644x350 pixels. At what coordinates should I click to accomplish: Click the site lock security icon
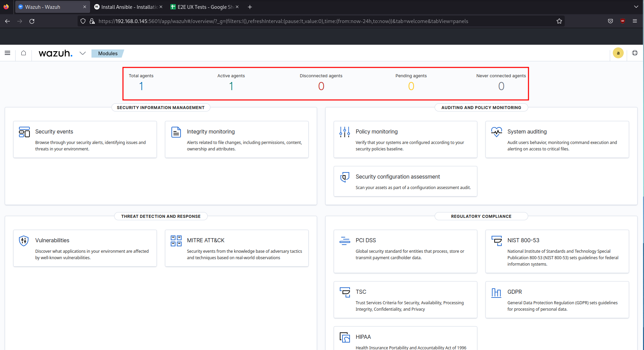point(92,21)
